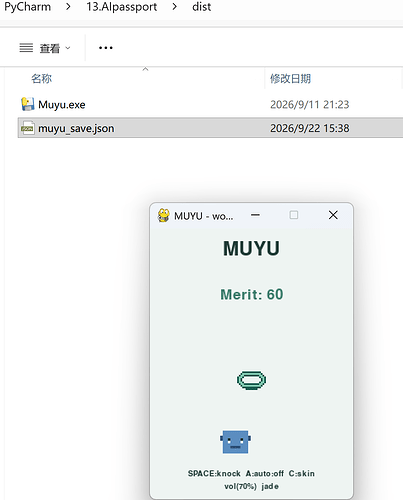This screenshot has height=500, width=403.
Task: Expand chevron after 13.AIpassport breadcrumb
Action: (174, 7)
